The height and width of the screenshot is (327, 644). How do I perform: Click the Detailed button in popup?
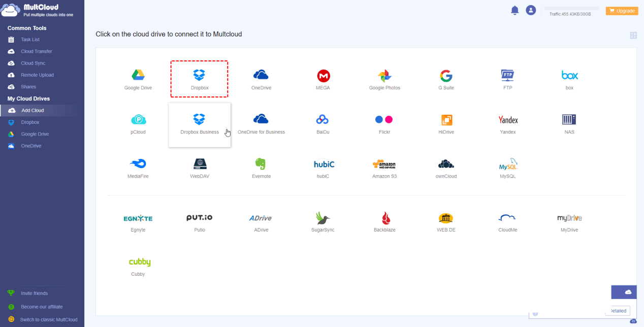pyautogui.click(x=618, y=311)
